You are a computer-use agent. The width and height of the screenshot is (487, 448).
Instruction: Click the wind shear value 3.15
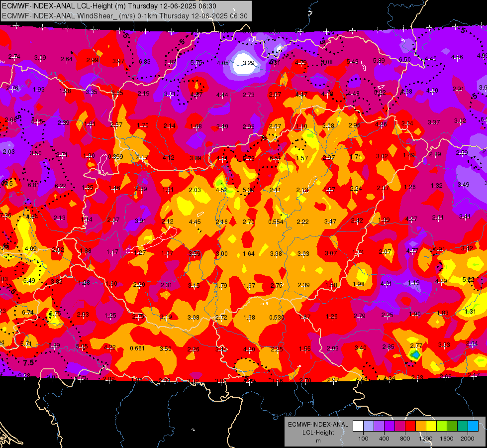click(194, 285)
